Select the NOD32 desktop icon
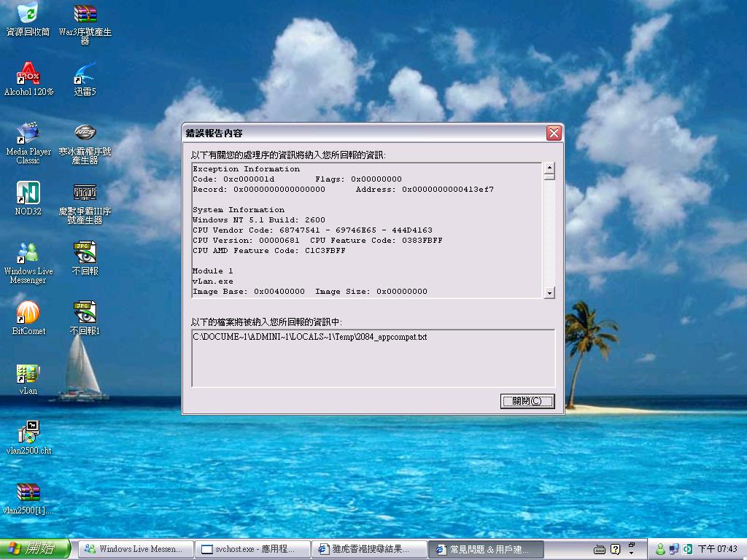 click(28, 193)
